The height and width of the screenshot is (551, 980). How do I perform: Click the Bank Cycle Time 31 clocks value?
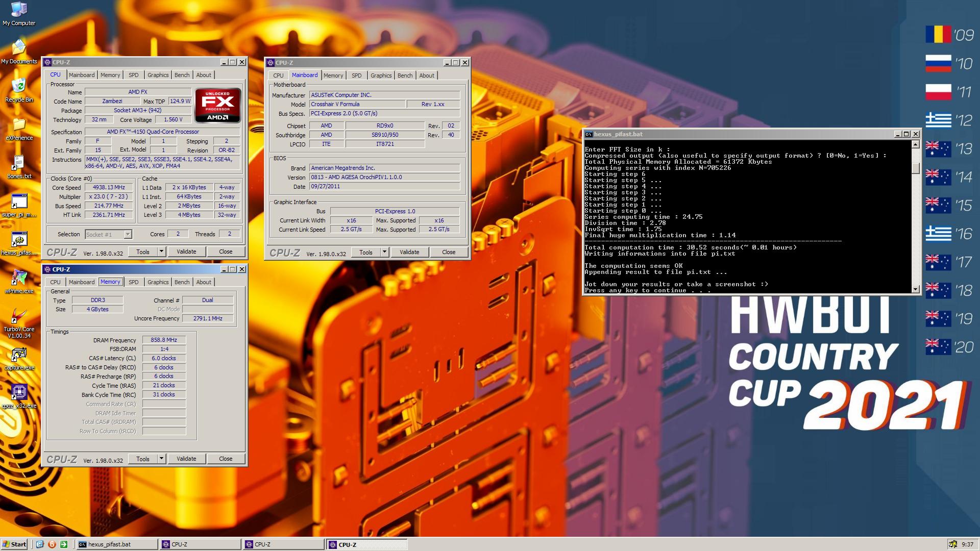click(x=164, y=394)
